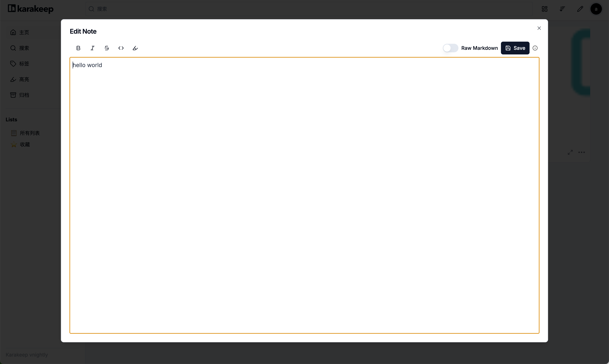
Task: Apply strikethrough formatting in the editor
Action: [107, 48]
